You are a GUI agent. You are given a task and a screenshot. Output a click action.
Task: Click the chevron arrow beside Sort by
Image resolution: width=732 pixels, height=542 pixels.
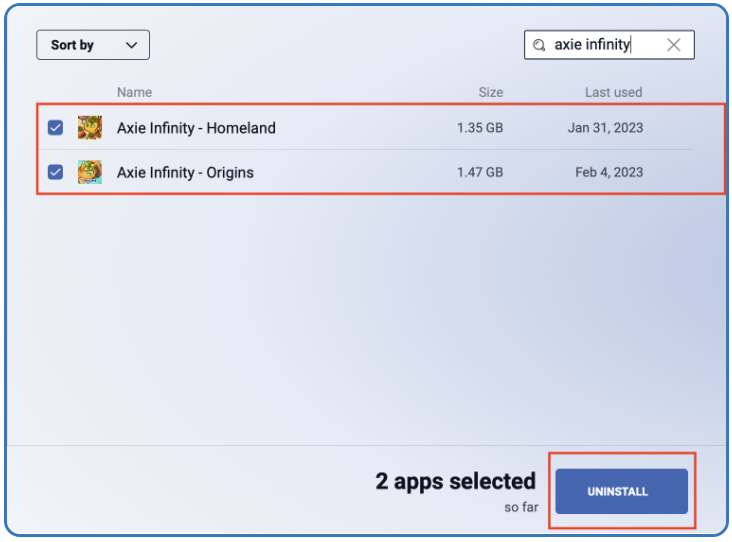132,45
